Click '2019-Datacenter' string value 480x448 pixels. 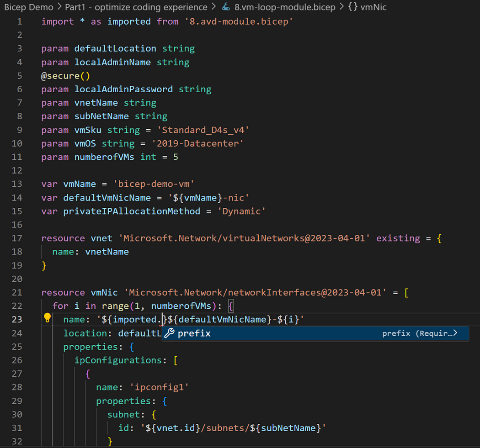[197, 143]
